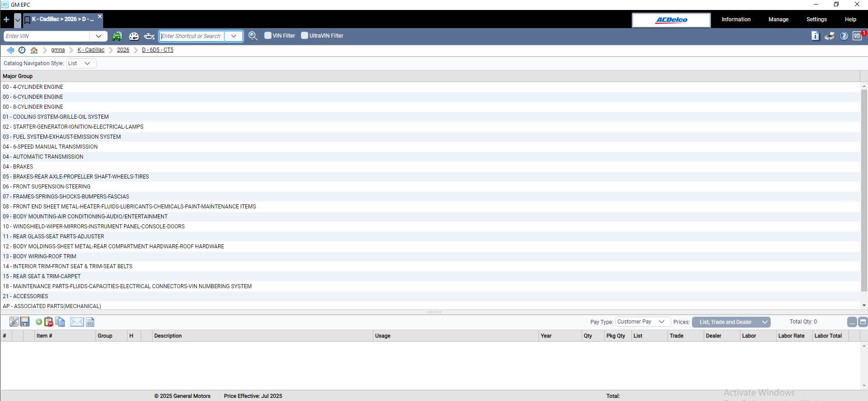Click the major group scrollbar down arrow

pyautogui.click(x=864, y=306)
